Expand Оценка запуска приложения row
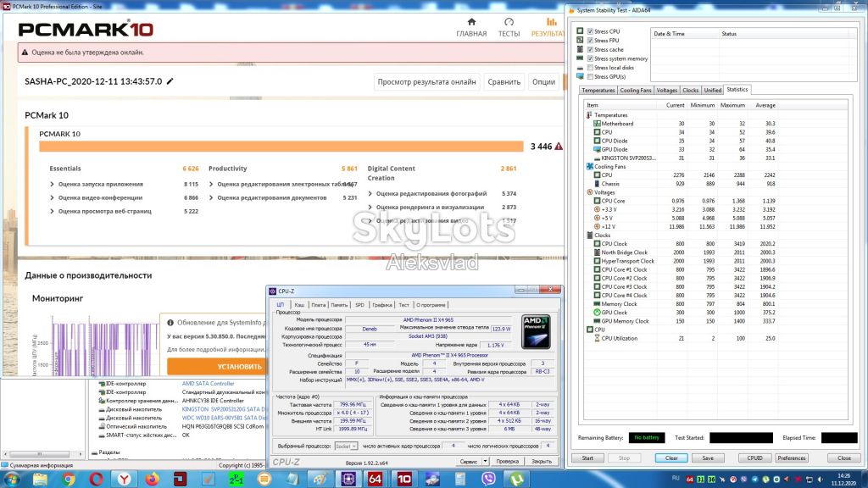 click(52, 184)
